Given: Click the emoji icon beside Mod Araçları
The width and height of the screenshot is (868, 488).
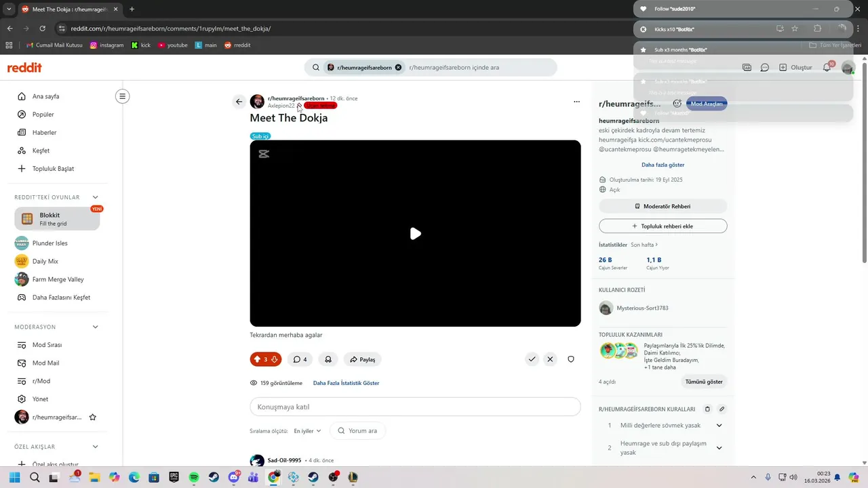Looking at the screenshot, I should point(677,104).
